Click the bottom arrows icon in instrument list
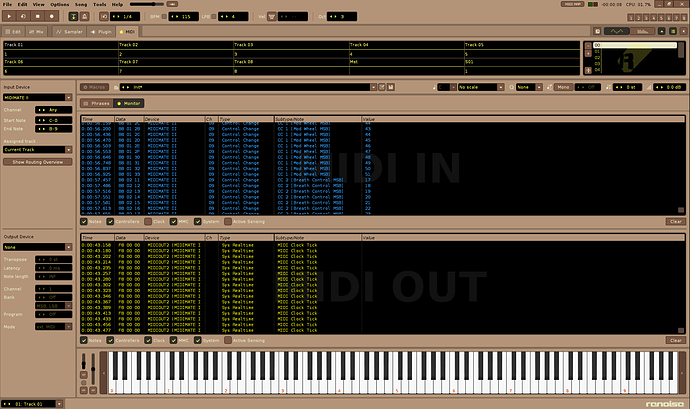 tap(588, 70)
